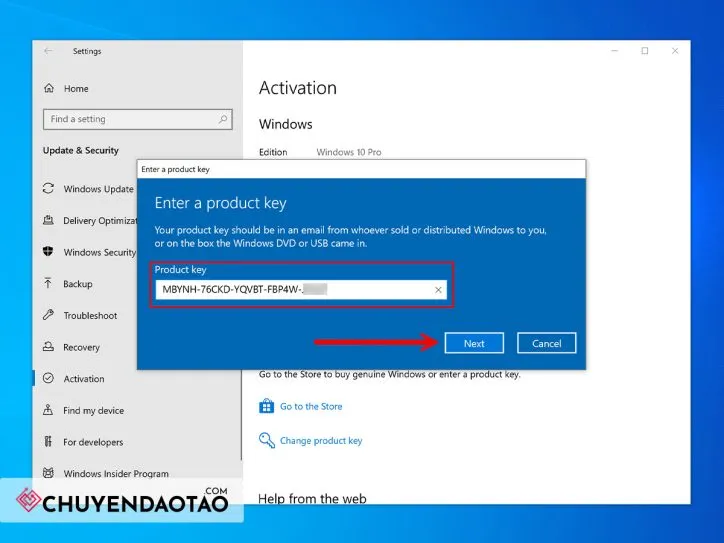Click the Windows Security shield icon

tap(48, 252)
